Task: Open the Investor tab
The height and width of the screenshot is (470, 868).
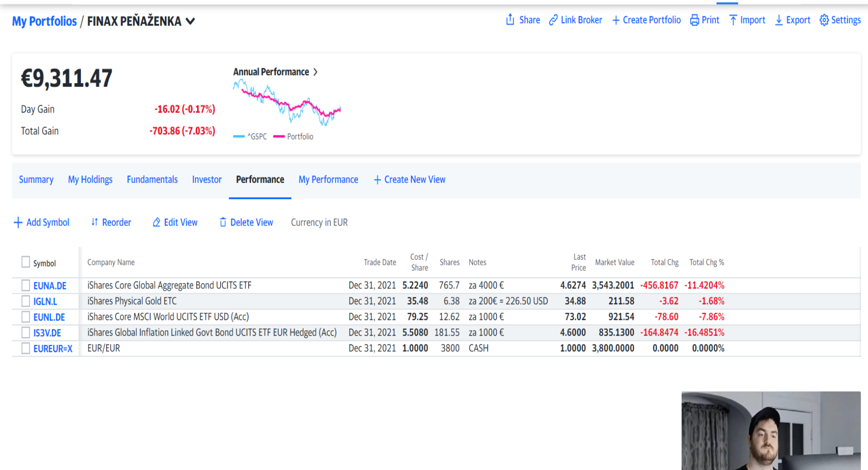Action: 207,180
